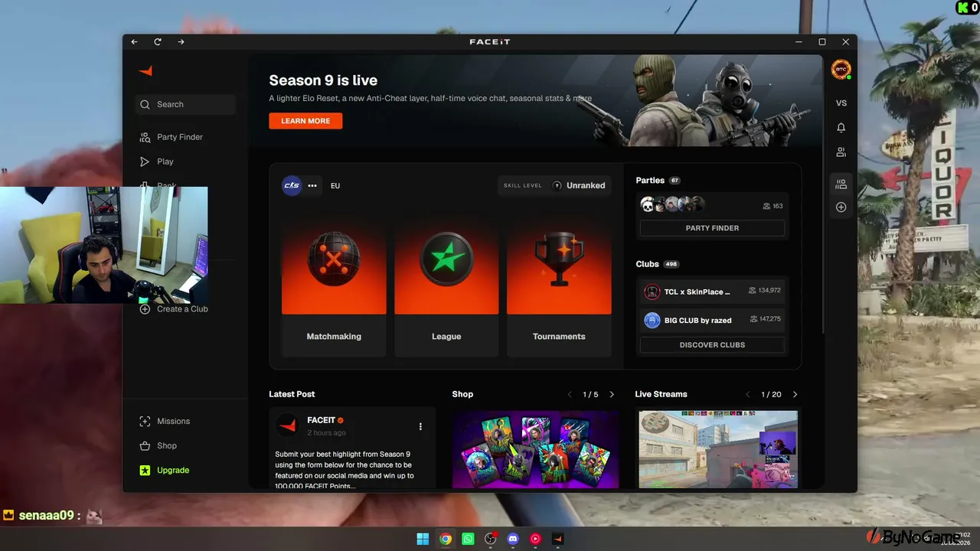The image size is (980, 551).
Task: Open TCL x SkinPlace club
Action: point(712,292)
